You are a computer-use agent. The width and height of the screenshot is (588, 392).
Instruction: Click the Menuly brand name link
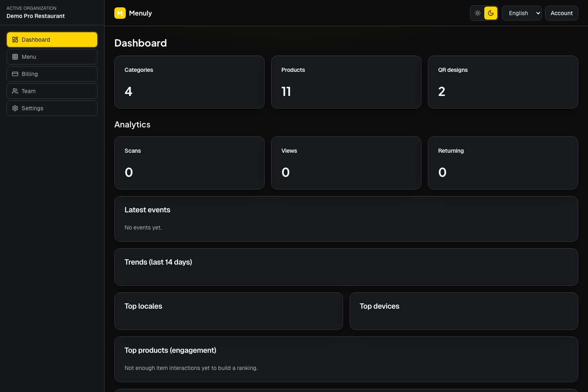click(x=140, y=13)
